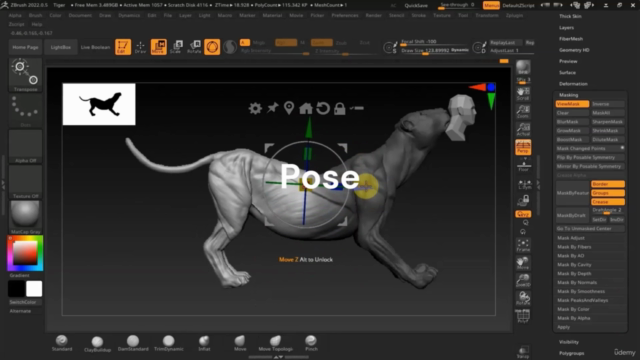
Task: Open the Transpose brush thumbnail
Action: (x=25, y=75)
